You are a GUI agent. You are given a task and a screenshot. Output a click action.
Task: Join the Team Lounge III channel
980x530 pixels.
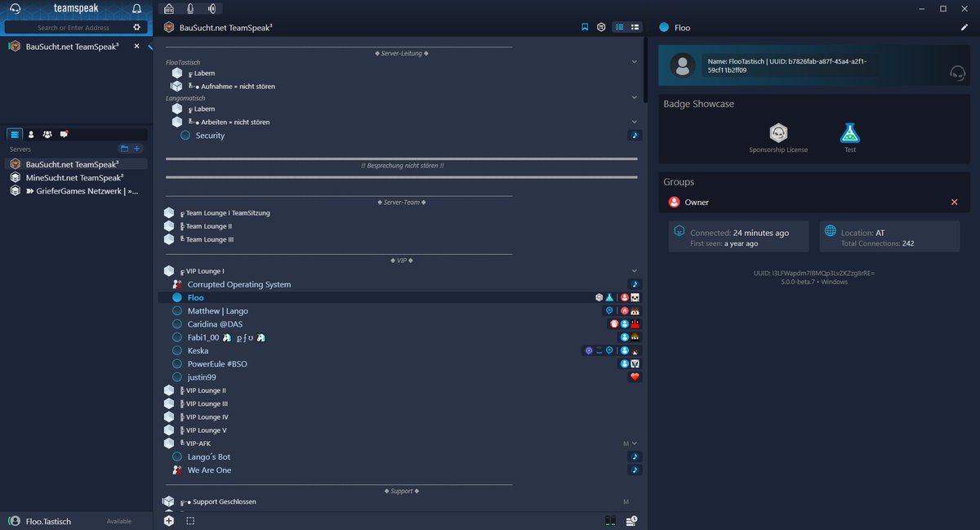click(x=210, y=239)
